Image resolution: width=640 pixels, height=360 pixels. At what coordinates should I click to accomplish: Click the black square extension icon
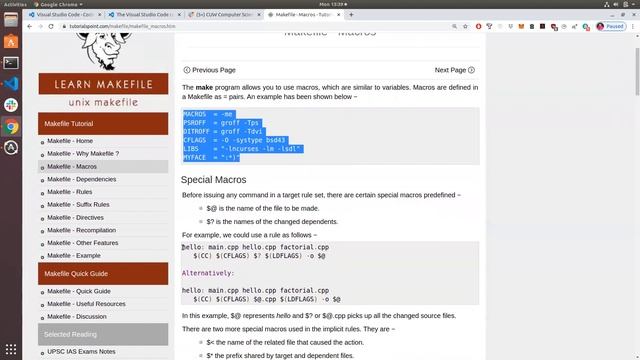pyautogui.click(x=542, y=26)
